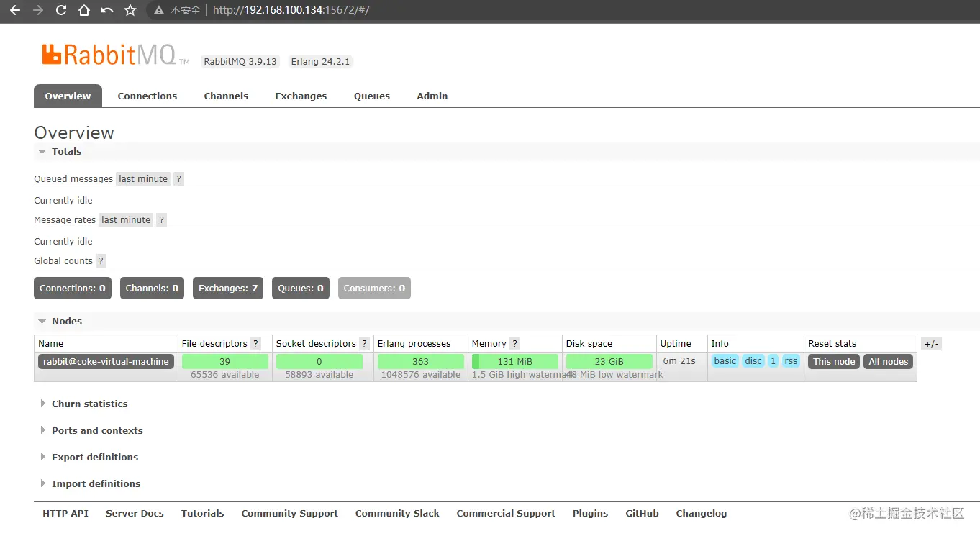The height and width of the screenshot is (536, 980).
Task: Click the Disk space bar showing 23 GiB
Action: tap(609, 362)
